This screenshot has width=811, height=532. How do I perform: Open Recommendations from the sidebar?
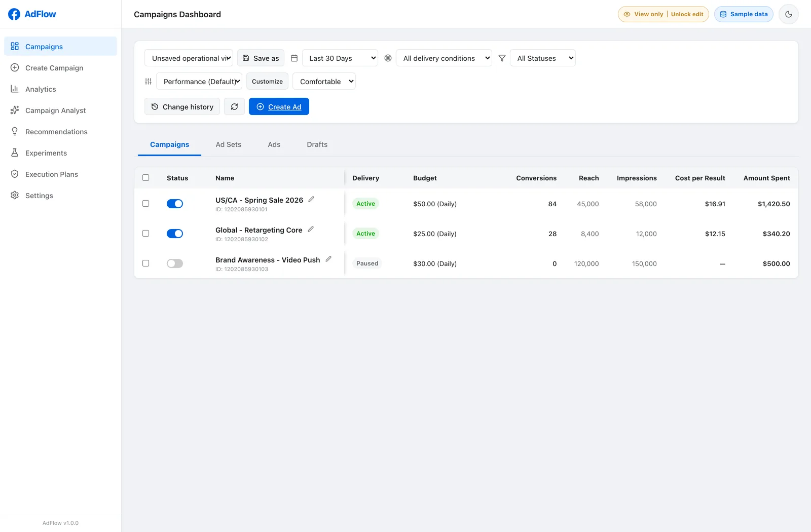60,132
